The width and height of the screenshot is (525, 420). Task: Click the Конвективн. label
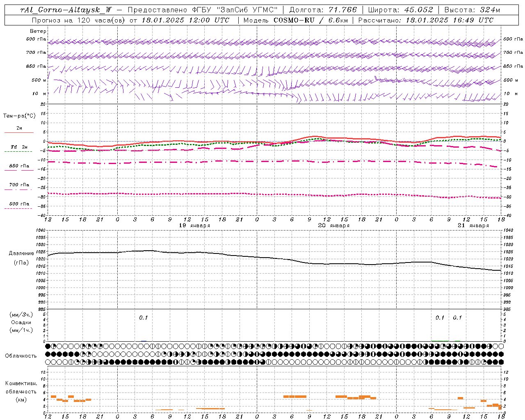(21, 383)
